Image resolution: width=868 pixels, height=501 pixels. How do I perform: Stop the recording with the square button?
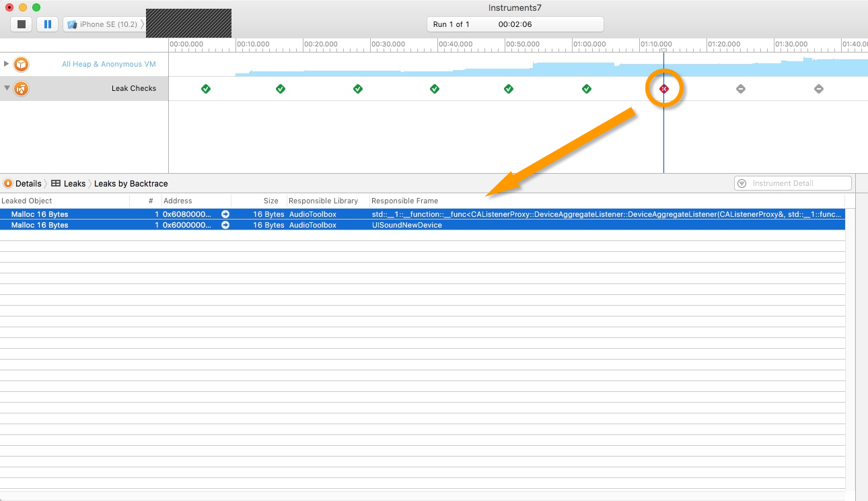coord(22,24)
